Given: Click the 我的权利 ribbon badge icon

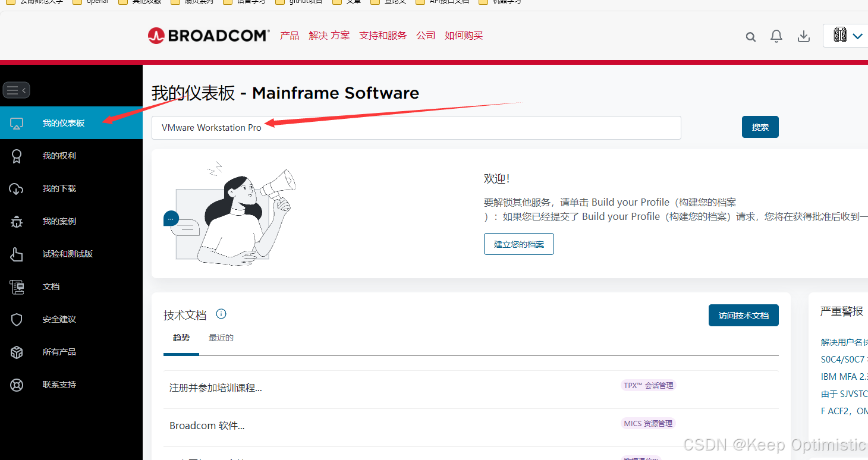Looking at the screenshot, I should click(x=17, y=156).
